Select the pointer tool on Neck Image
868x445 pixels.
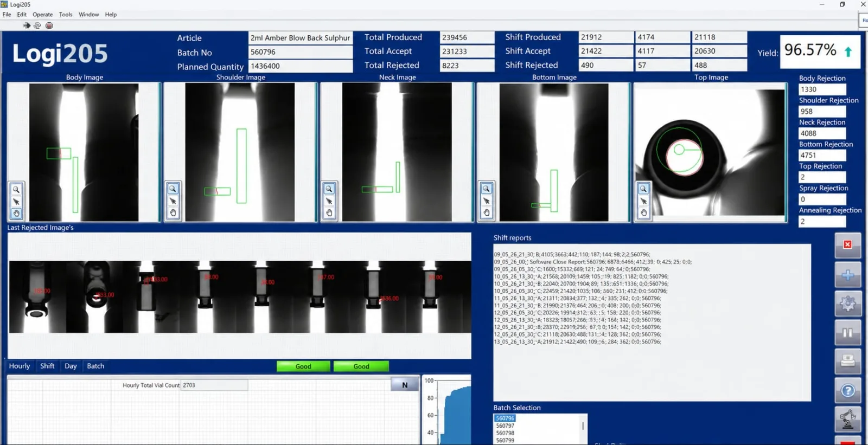(329, 201)
